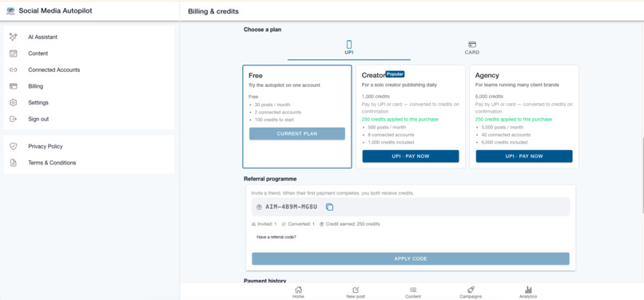Click UPI PAY NOW for Creator plan
644x300 pixels.
coord(411,156)
